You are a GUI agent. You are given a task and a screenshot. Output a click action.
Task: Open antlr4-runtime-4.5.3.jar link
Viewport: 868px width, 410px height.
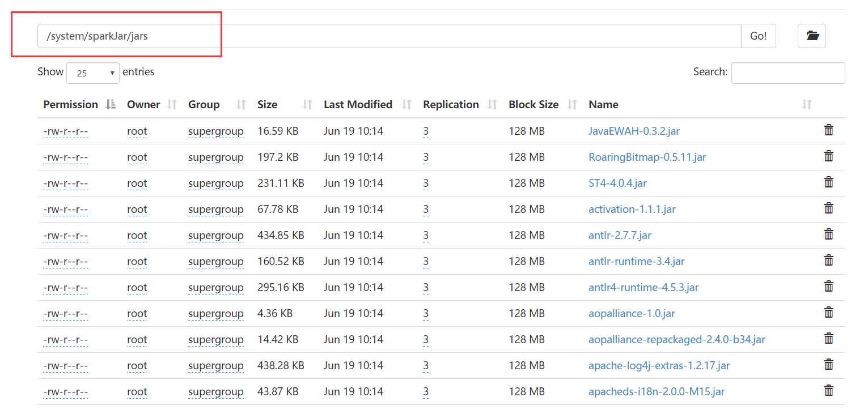(x=643, y=288)
